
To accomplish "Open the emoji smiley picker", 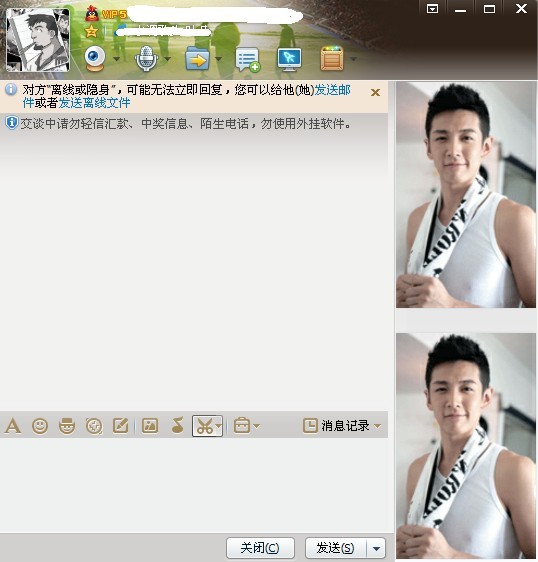I will coord(40,426).
